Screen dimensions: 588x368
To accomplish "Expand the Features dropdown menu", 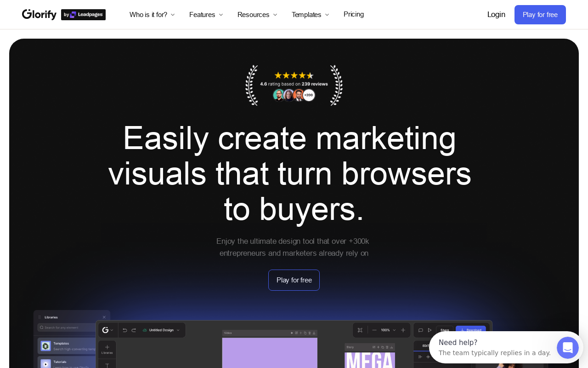I will [x=206, y=15].
